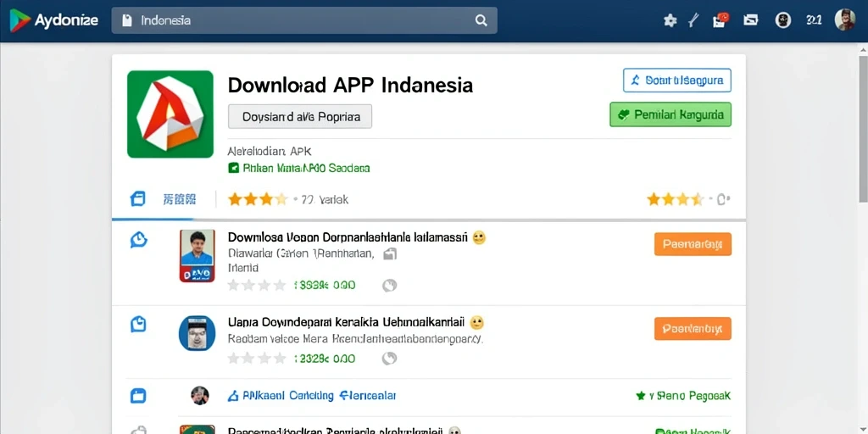
Task: Click the three-star rating beside Variok
Action: point(258,199)
